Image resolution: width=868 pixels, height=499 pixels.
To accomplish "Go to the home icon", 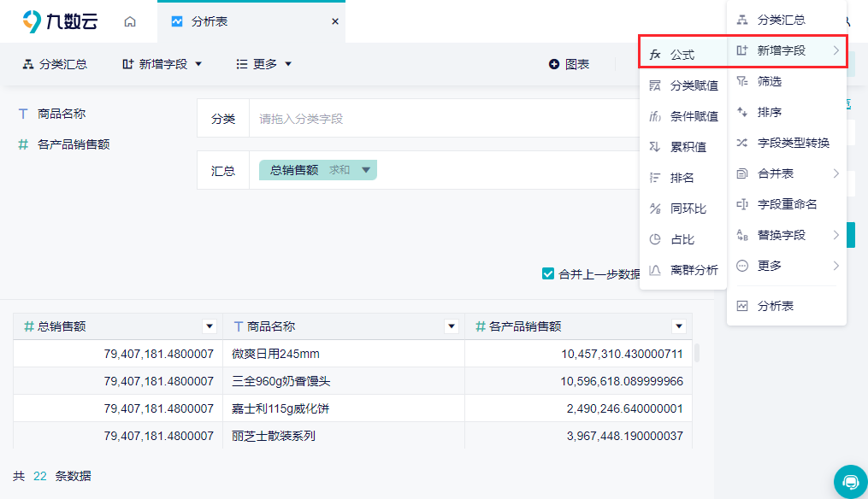I will click(x=129, y=21).
